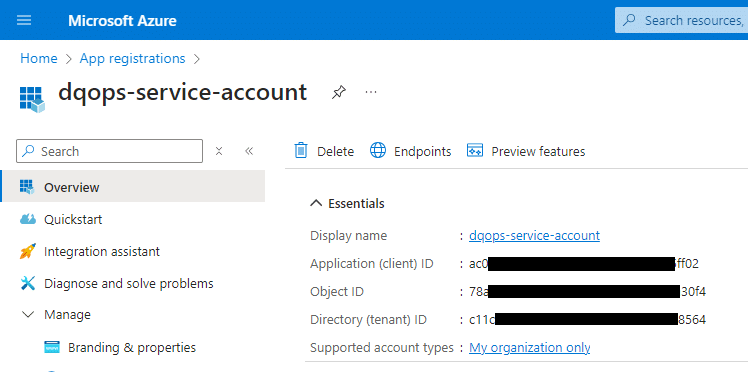The height and width of the screenshot is (372, 748).
Task: Click the breadcrumb chevron after Home
Action: tap(69, 59)
